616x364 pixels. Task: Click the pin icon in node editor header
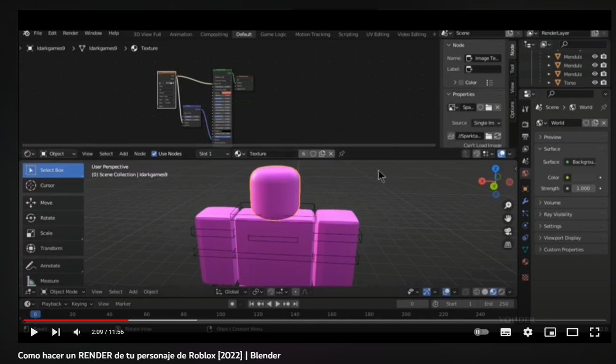coord(342,153)
